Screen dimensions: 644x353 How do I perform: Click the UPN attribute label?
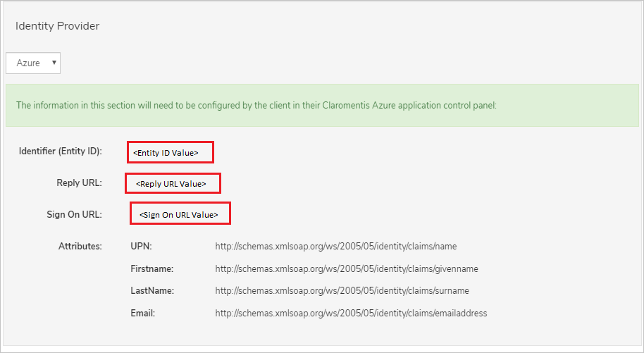pyautogui.click(x=142, y=246)
